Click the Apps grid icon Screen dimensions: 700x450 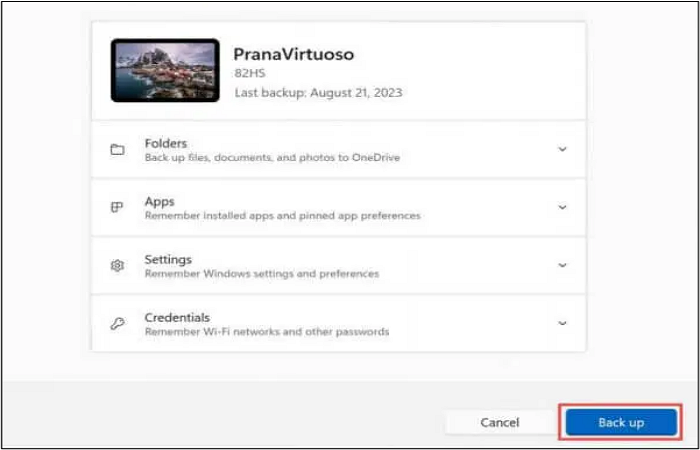(x=117, y=207)
